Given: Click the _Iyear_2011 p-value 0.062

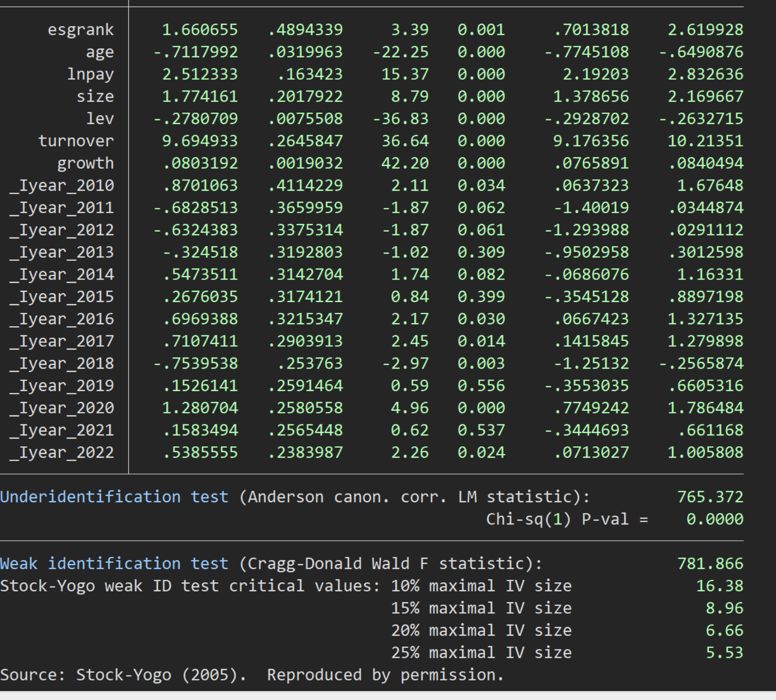Looking at the screenshot, I should 481,208.
